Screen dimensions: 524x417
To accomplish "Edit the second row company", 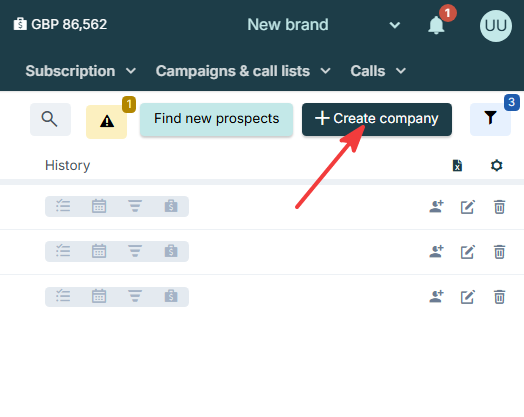I will pyautogui.click(x=468, y=252).
